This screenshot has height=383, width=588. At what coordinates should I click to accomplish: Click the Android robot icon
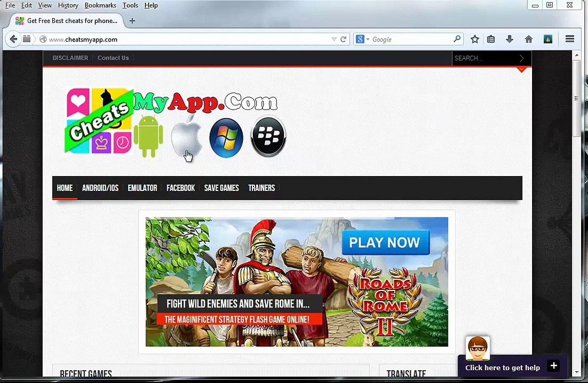tap(148, 136)
